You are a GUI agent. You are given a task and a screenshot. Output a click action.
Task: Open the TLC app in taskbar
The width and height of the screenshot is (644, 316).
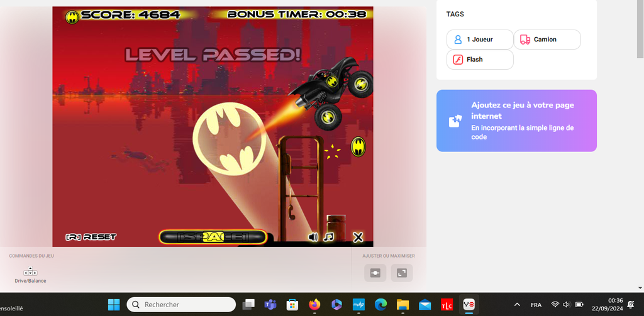[447, 305]
